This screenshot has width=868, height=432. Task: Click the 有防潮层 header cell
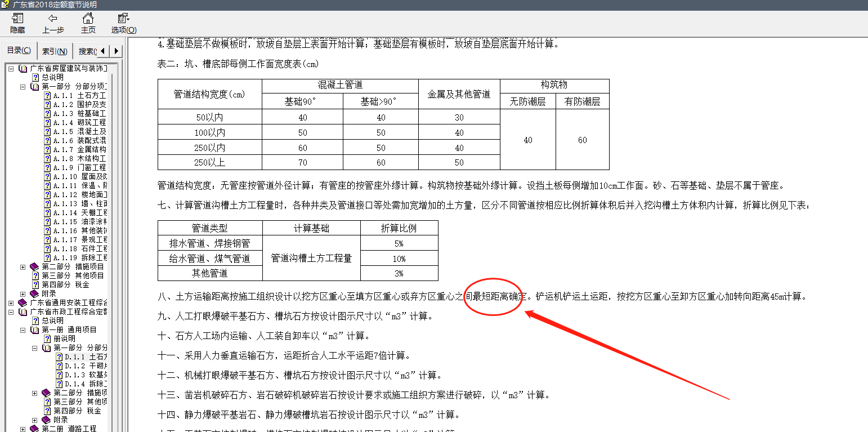[583, 101]
